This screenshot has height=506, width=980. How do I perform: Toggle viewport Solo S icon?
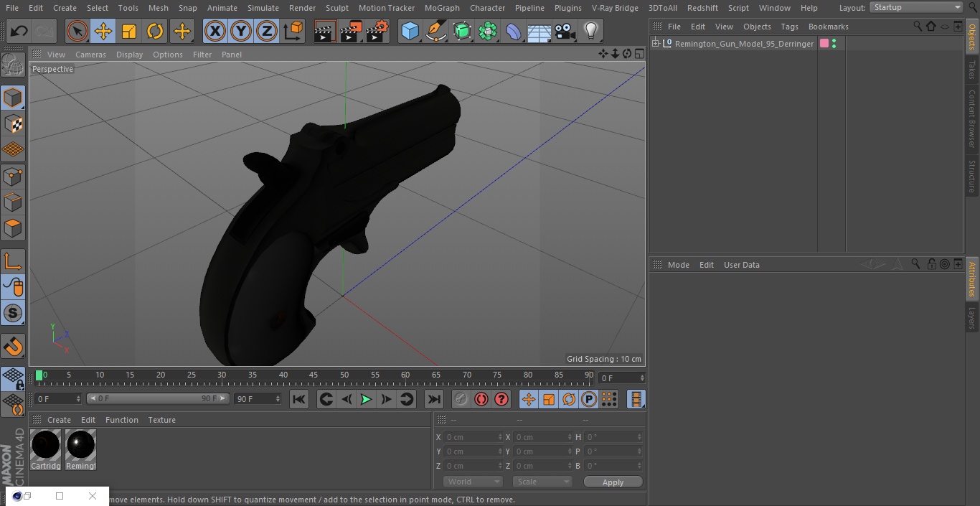point(13,314)
